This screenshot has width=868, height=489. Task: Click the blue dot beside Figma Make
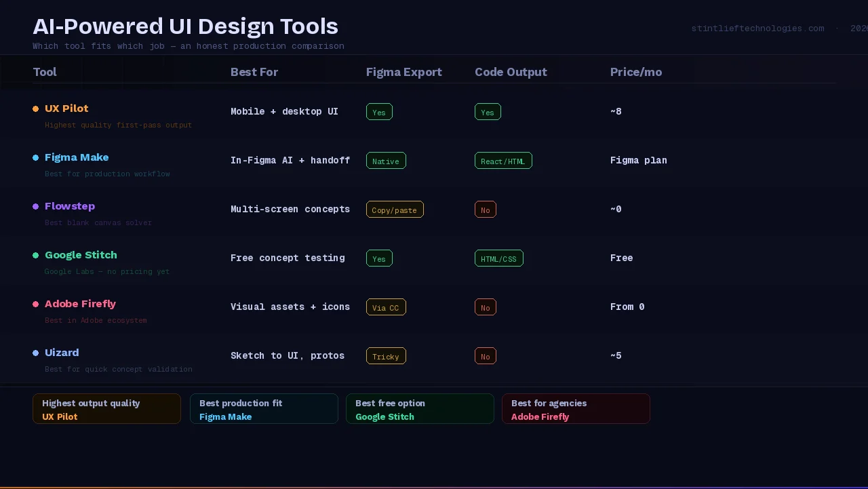point(36,158)
